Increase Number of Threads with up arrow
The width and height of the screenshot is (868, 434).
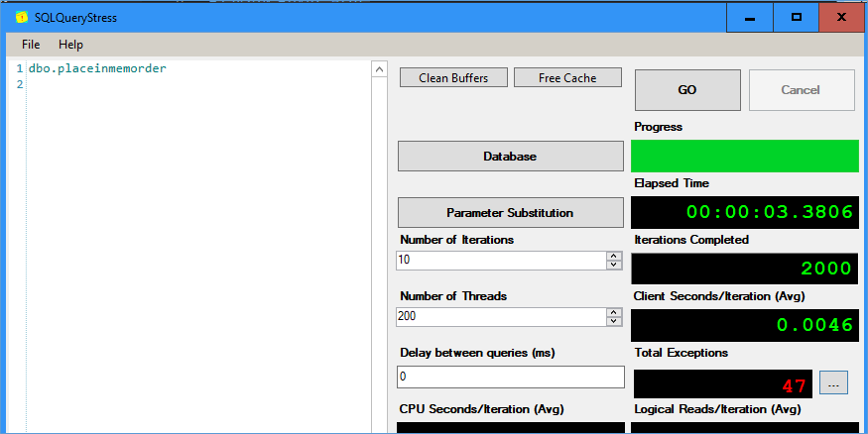[614, 312]
